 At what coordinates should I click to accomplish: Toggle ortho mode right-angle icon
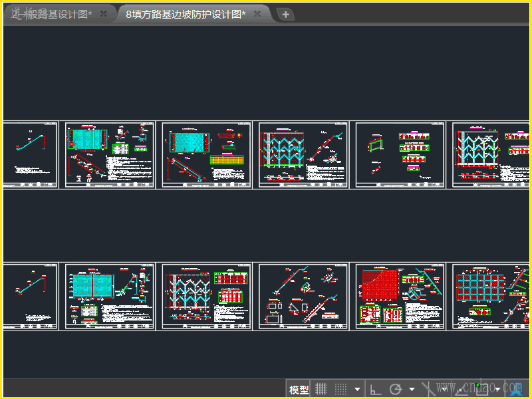pyautogui.click(x=375, y=390)
